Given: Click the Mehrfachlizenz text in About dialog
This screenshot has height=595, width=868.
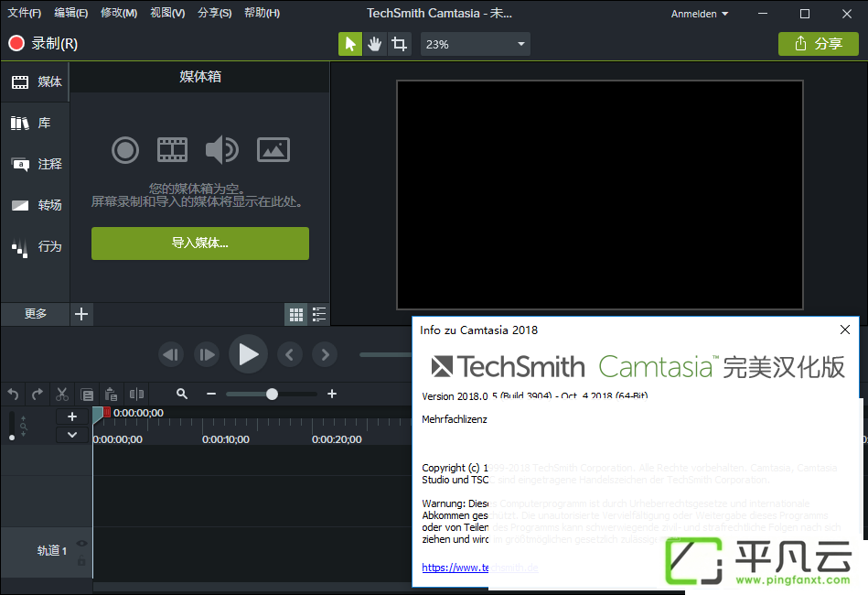Looking at the screenshot, I should point(455,419).
